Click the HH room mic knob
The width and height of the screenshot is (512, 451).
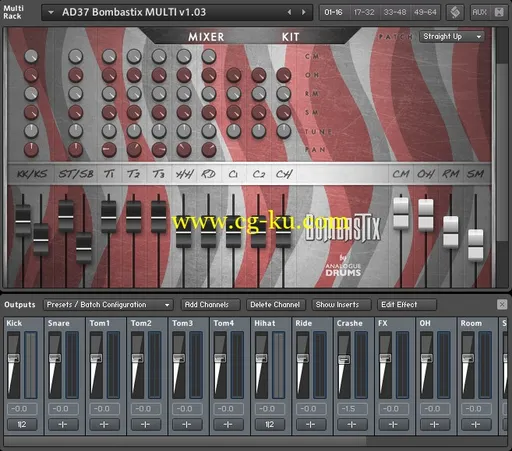coord(184,94)
